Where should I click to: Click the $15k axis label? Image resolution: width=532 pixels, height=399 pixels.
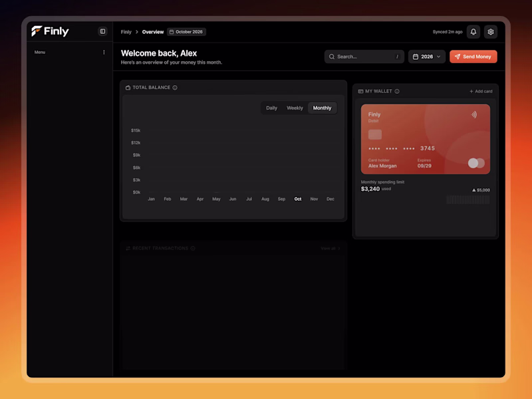point(136,130)
